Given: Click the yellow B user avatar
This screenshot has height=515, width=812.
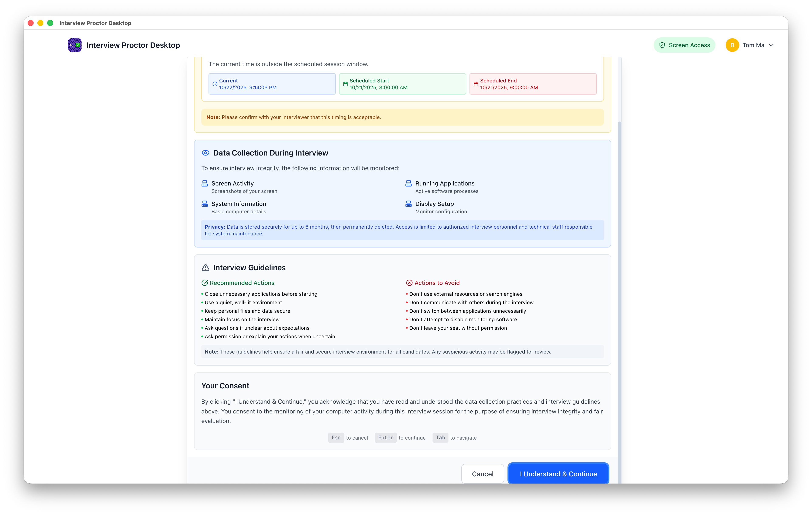Looking at the screenshot, I should pyautogui.click(x=732, y=45).
